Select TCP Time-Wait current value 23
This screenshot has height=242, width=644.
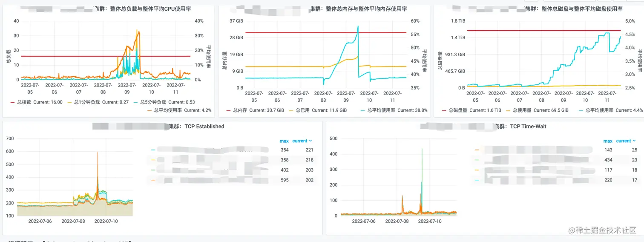635,160
